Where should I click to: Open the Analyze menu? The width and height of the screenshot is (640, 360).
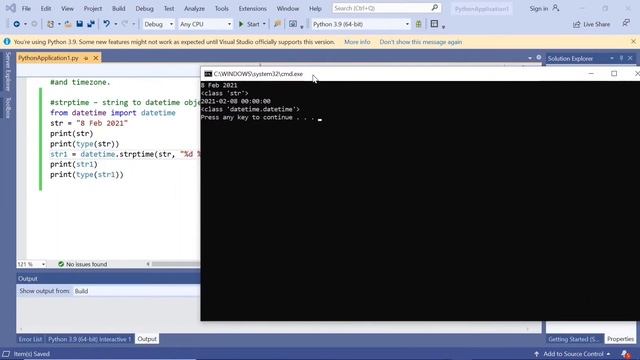click(x=194, y=8)
